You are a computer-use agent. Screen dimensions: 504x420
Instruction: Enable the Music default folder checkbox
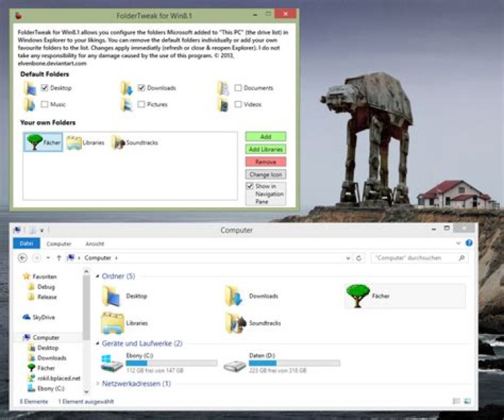click(x=45, y=104)
